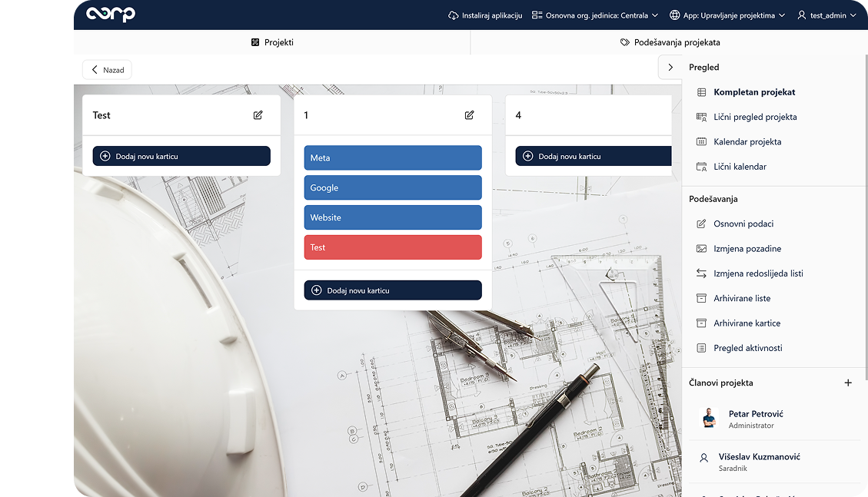The image size is (868, 497).
Task: Open Izmjena redoslijeda listi
Action: (757, 273)
